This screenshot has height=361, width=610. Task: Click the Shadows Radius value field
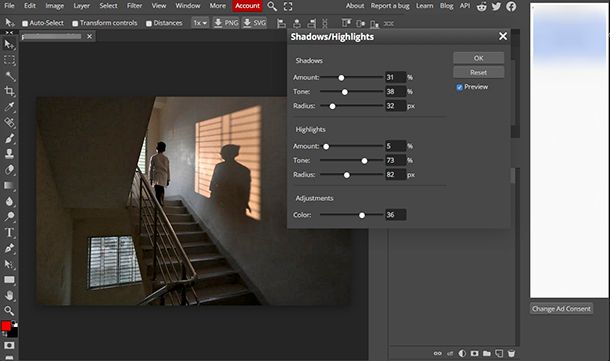(395, 106)
